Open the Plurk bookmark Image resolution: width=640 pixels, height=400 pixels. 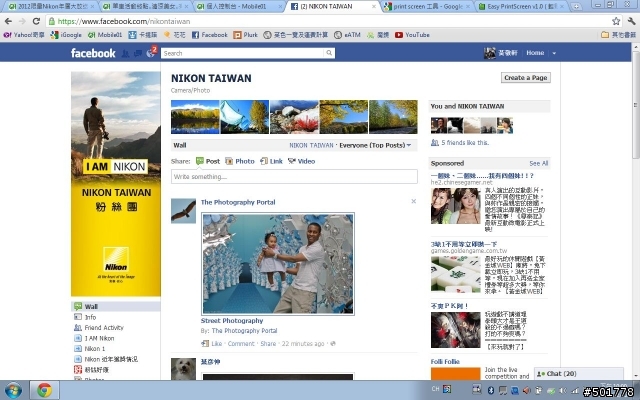click(245, 35)
